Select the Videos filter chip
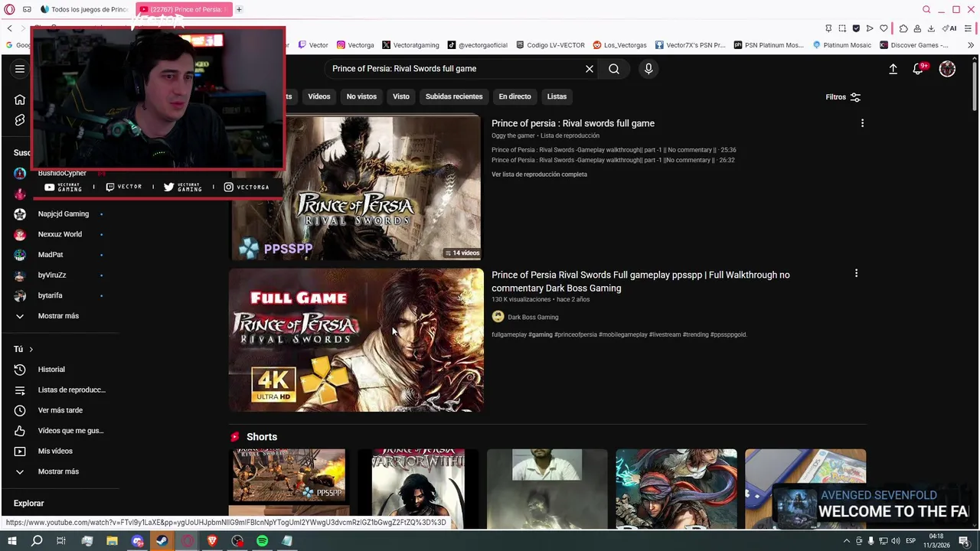The image size is (980, 551). (319, 96)
